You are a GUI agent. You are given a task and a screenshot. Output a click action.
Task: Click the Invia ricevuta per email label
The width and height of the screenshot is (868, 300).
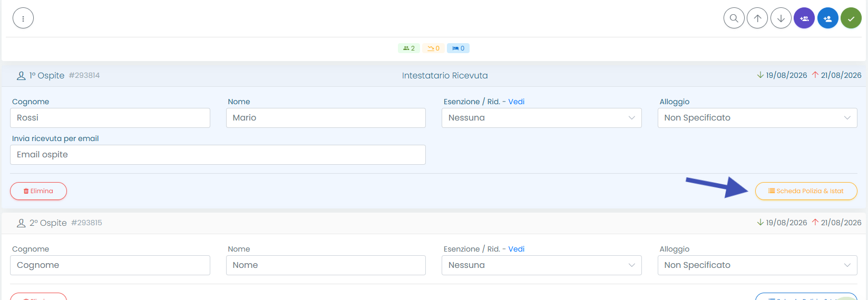pyautogui.click(x=55, y=138)
